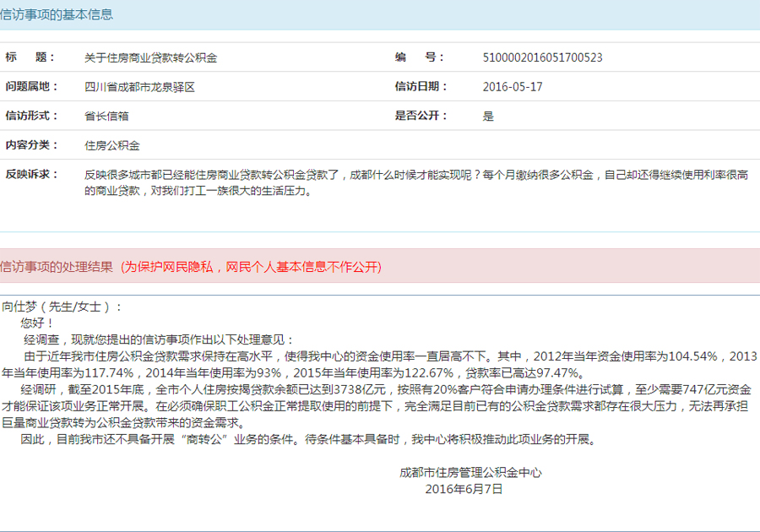This screenshot has width=760, height=532.
Task: Select the petition number 5100002016051700523
Action: 542,58
